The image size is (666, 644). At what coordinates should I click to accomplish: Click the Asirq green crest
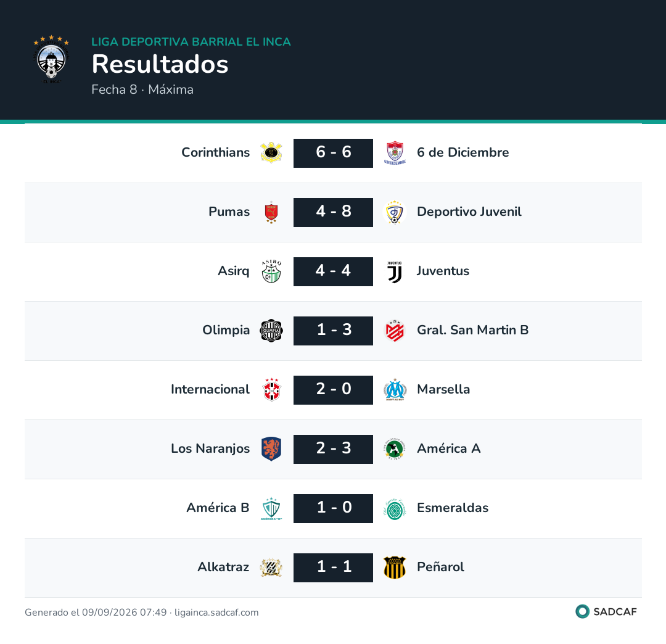pyautogui.click(x=271, y=271)
